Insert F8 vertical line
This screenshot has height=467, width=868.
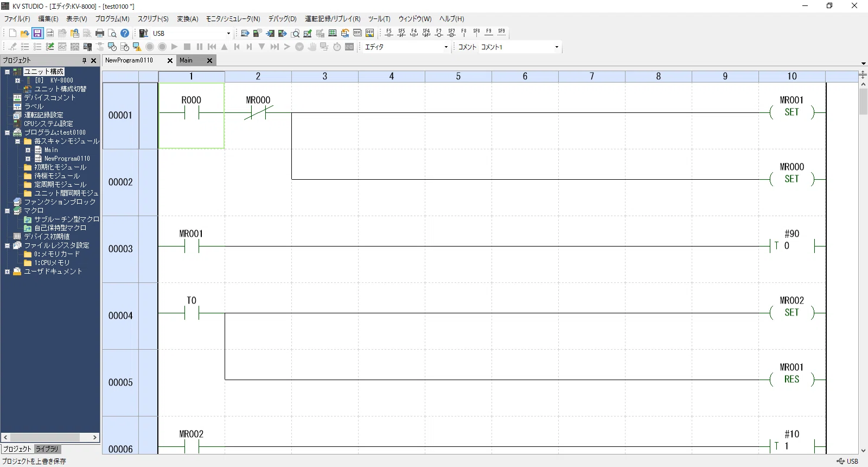point(464,33)
